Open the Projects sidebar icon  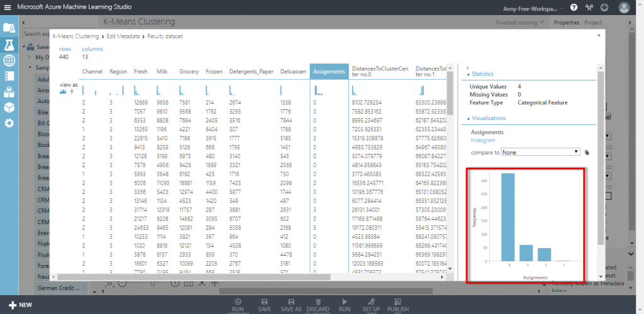(9, 28)
